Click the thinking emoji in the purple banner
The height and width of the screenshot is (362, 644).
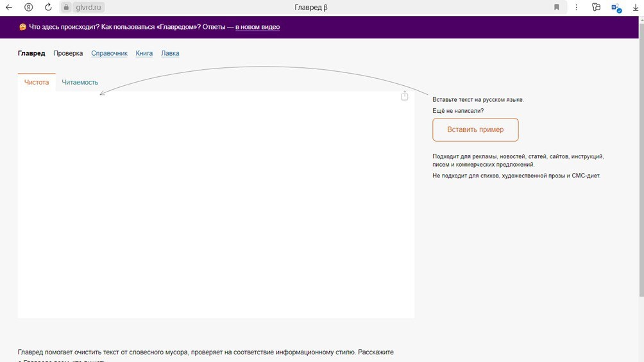tap(22, 27)
